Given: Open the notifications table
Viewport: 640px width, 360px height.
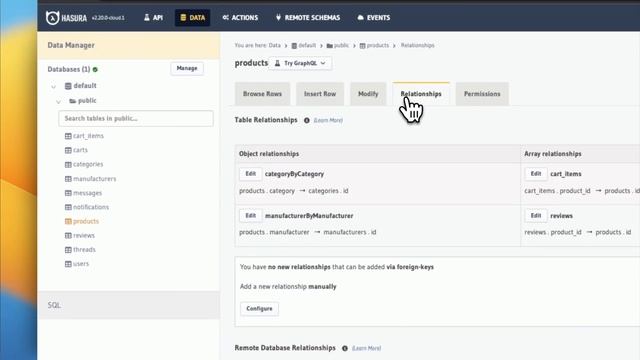Looking at the screenshot, I should tap(87, 207).
